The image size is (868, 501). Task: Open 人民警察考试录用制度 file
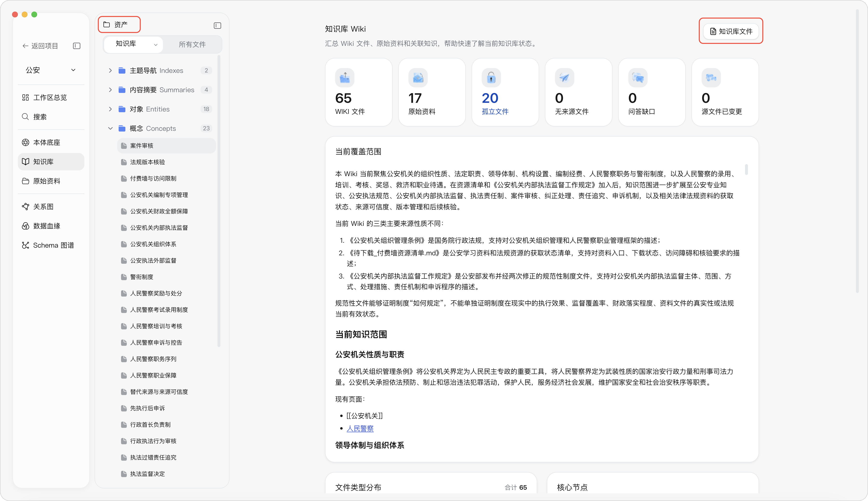[166, 310]
